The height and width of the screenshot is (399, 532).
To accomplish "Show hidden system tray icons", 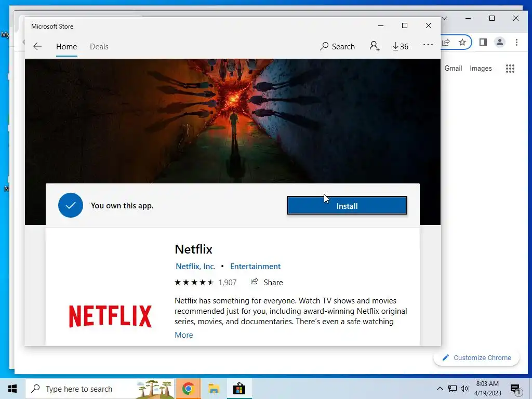I will (x=440, y=389).
